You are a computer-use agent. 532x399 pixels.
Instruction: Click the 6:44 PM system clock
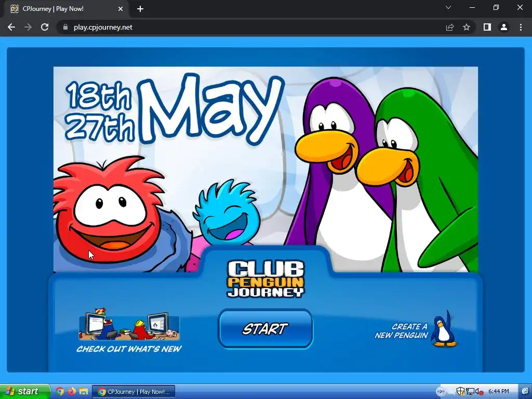[498, 391]
